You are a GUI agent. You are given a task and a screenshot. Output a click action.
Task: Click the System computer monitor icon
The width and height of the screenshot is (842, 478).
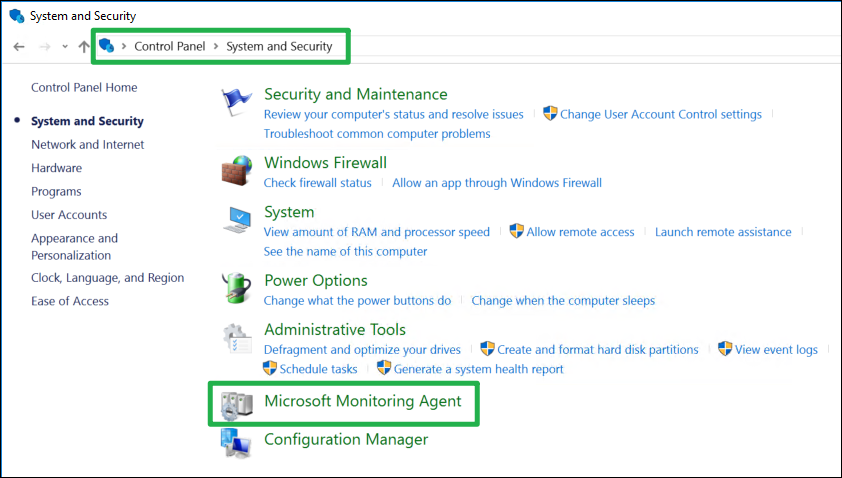tap(237, 220)
